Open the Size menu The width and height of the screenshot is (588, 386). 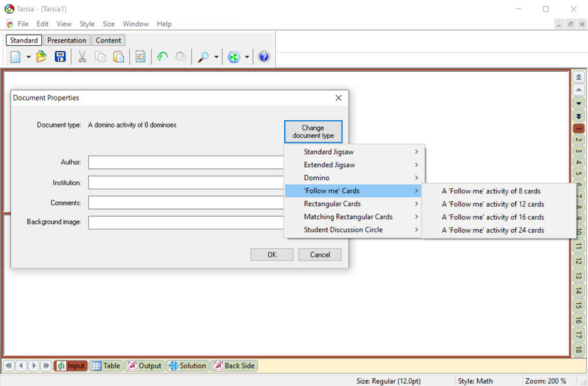pos(108,24)
